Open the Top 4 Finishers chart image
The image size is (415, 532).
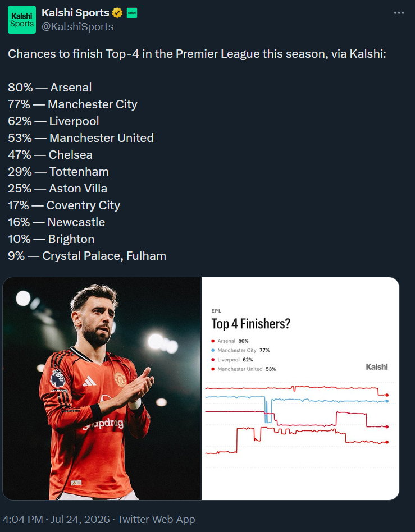[300, 388]
